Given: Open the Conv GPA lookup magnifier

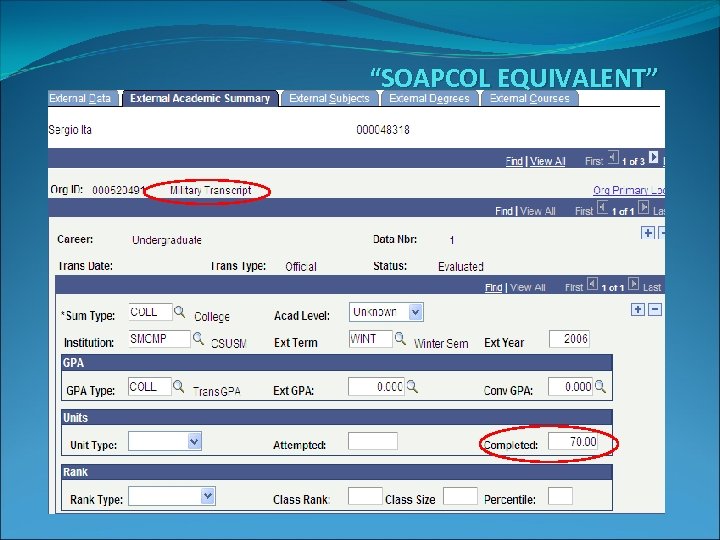Looking at the screenshot, I should coord(600,387).
